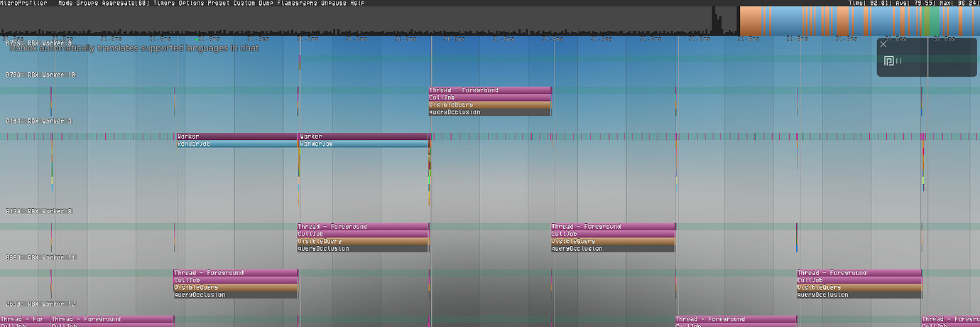Click truncated 'Thread - For' bar on Worker 12
980x327 pixels.
pos(25,319)
